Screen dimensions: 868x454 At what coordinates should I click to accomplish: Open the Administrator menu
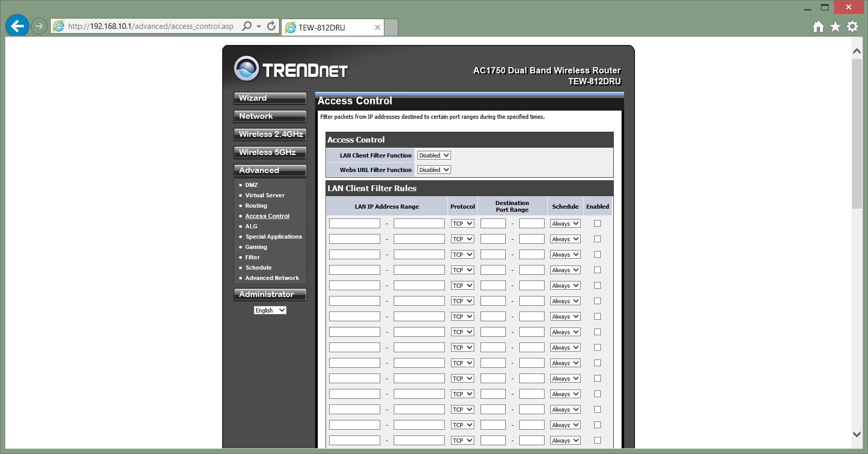270,294
